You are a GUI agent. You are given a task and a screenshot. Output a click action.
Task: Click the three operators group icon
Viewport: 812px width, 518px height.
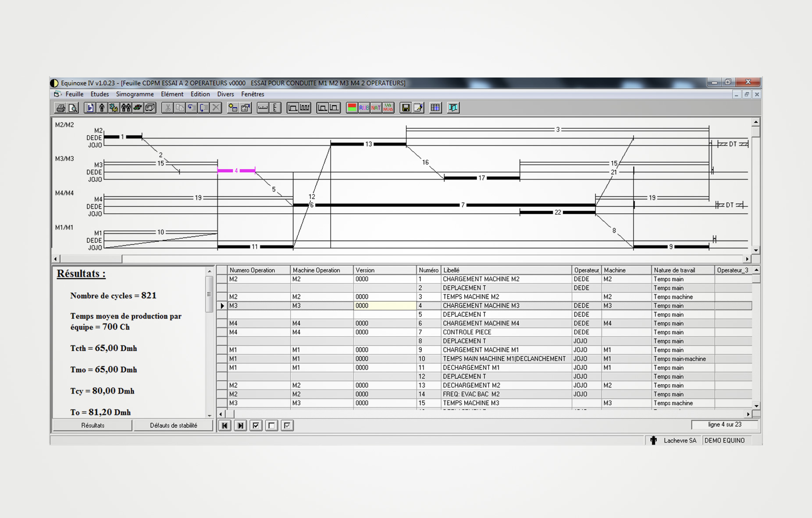point(126,108)
